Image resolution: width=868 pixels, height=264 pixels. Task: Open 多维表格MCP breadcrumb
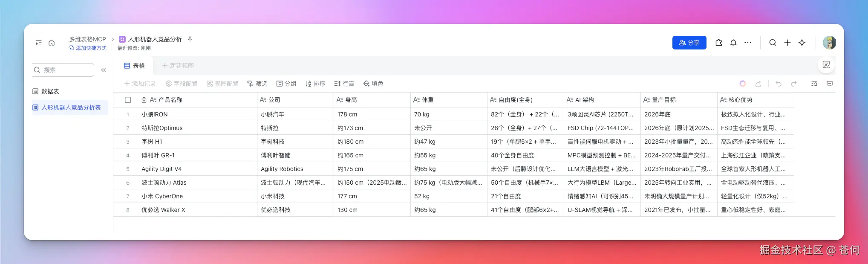click(87, 39)
